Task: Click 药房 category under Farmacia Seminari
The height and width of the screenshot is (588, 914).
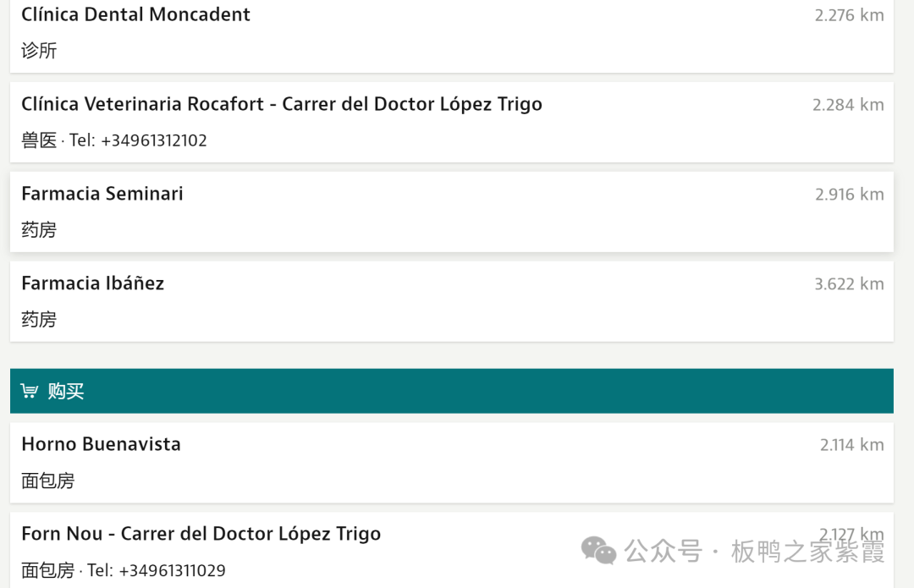Action: pyautogui.click(x=39, y=230)
